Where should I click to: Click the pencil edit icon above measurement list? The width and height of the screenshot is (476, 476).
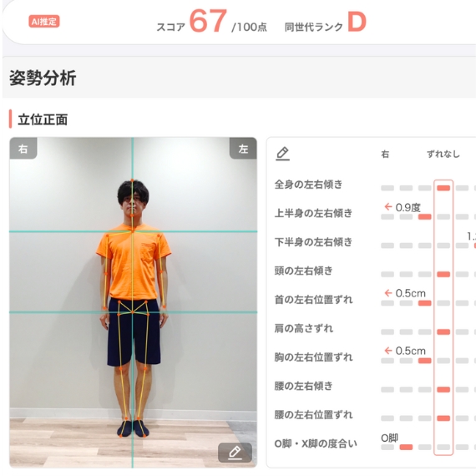click(282, 154)
